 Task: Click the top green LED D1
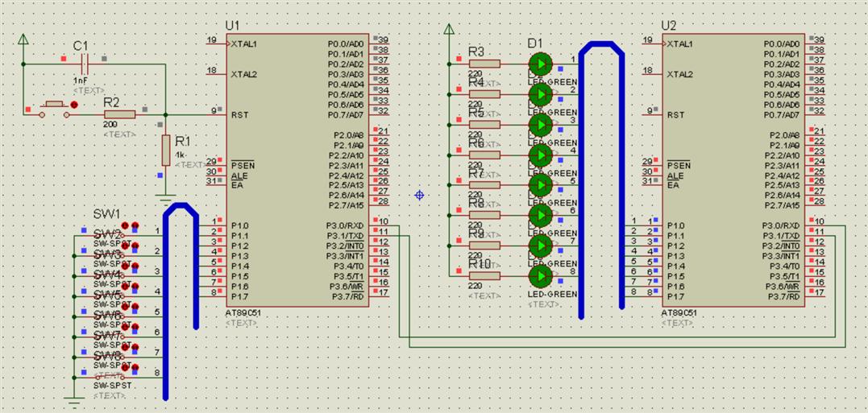tap(540, 63)
